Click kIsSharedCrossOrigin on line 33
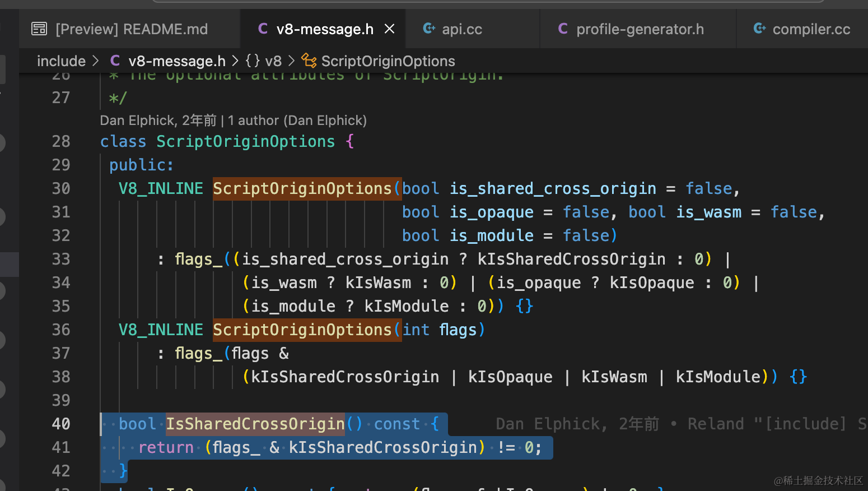The height and width of the screenshot is (491, 868). coord(571,259)
